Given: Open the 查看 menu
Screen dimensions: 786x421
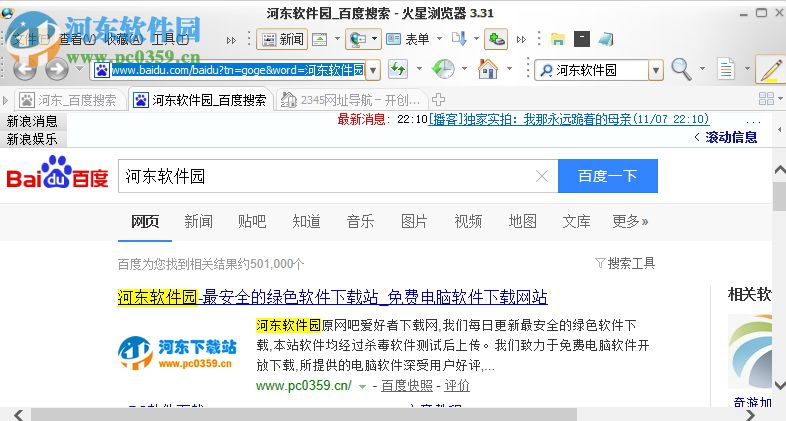Looking at the screenshot, I should [77, 39].
